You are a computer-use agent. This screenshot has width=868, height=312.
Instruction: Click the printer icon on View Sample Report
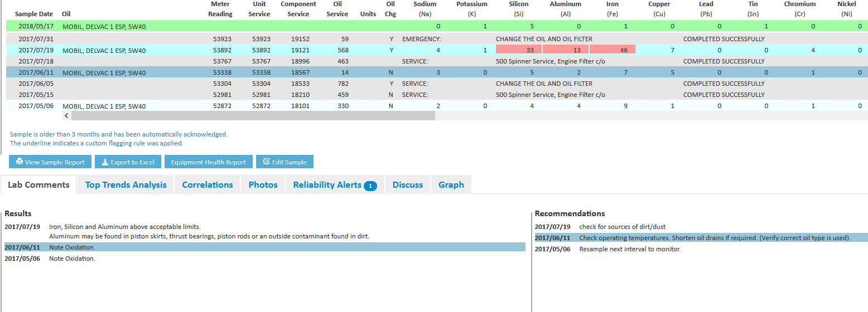click(x=20, y=162)
